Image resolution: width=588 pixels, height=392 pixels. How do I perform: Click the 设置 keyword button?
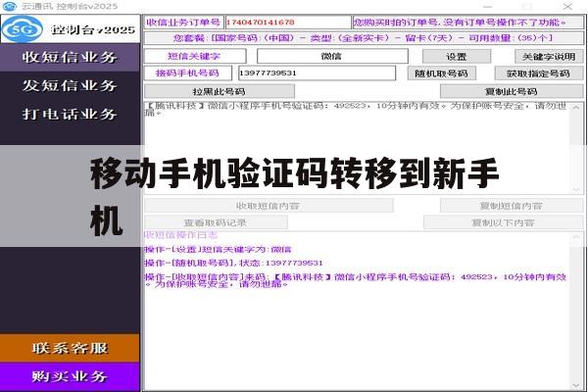[457, 57]
